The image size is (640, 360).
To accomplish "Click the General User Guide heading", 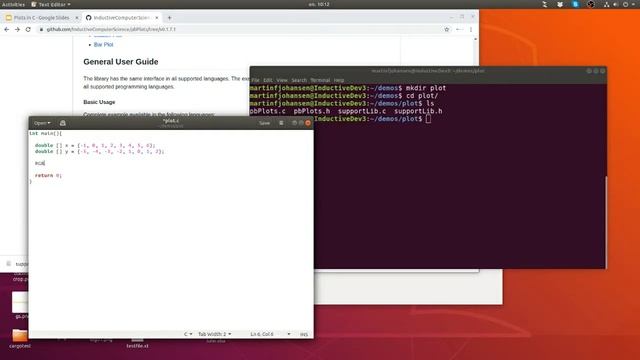I will (x=121, y=62).
